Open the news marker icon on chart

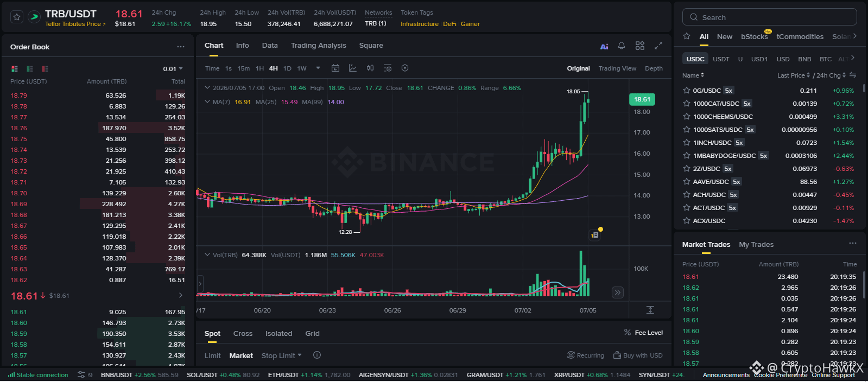click(x=595, y=235)
